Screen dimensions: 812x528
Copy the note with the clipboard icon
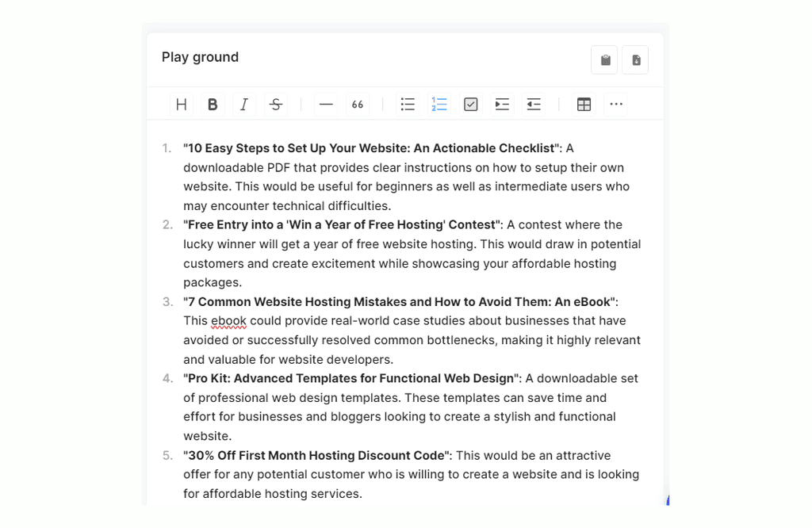coord(604,59)
